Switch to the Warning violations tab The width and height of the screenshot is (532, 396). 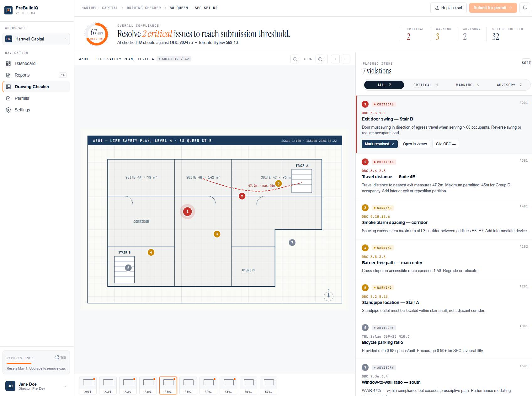point(467,85)
